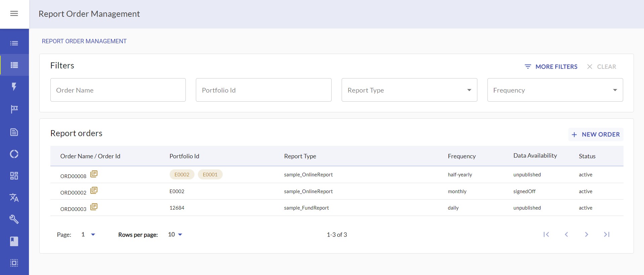Open the document icon in sidebar
Viewport: 644px width, 275px height.
point(14,132)
